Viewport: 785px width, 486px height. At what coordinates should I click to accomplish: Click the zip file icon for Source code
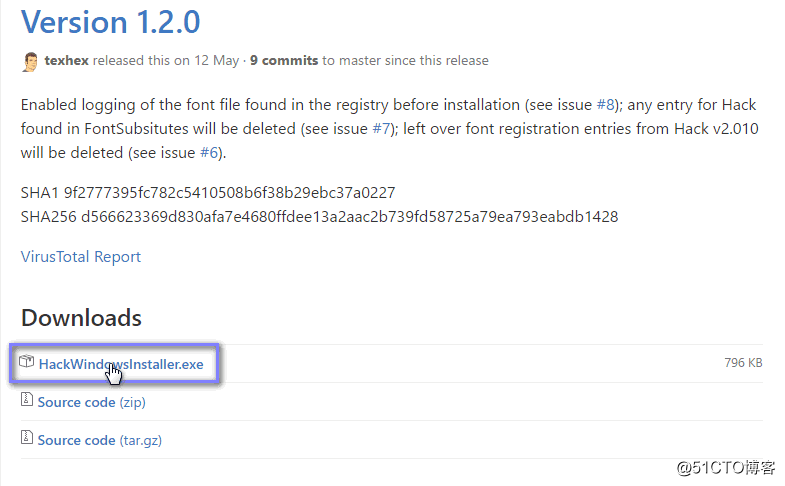pyautogui.click(x=27, y=399)
